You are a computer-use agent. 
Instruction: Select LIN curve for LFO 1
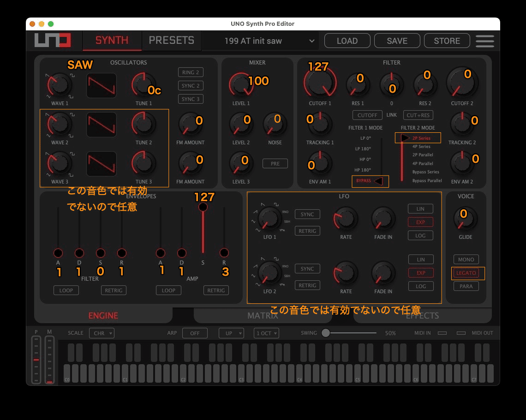click(x=420, y=209)
